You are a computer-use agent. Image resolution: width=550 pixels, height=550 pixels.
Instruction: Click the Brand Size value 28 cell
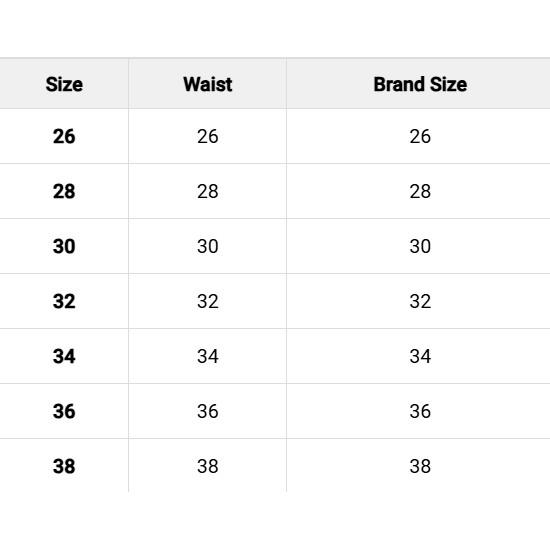click(x=420, y=191)
